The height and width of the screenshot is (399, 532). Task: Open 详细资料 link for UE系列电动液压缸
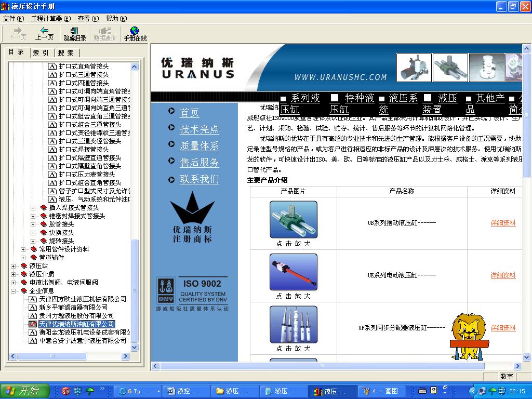coord(503,275)
